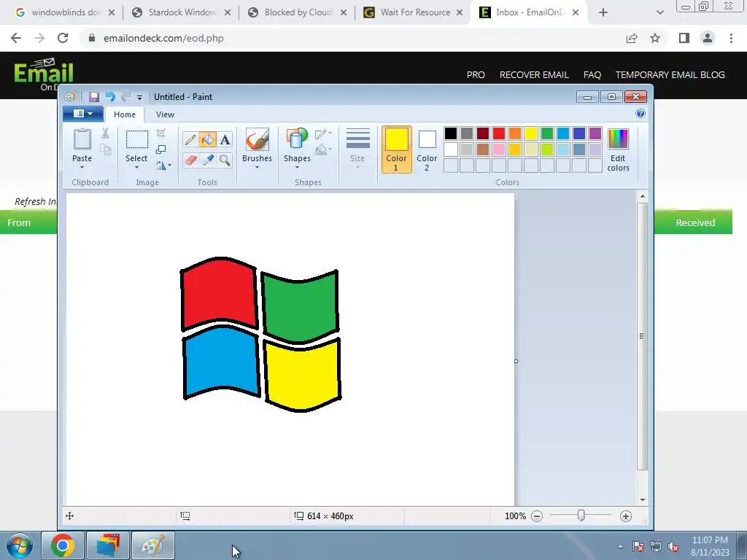The image size is (747, 560).
Task: Open Chrome profile avatar
Action: click(708, 38)
